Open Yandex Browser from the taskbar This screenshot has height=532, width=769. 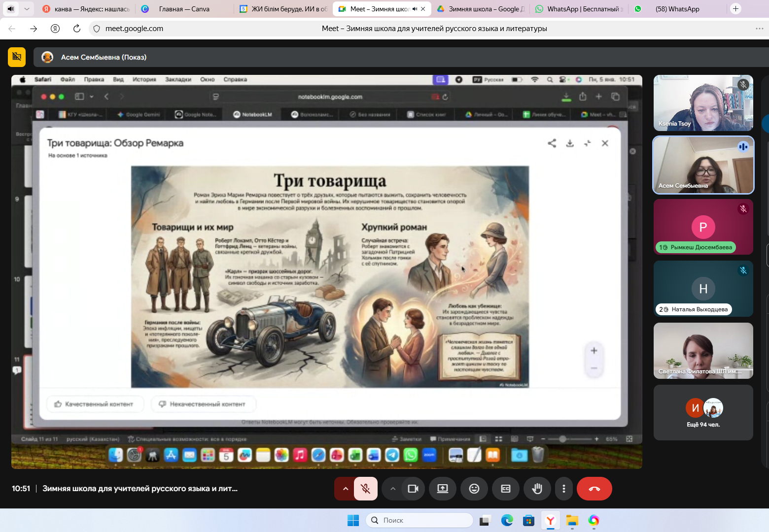550,520
